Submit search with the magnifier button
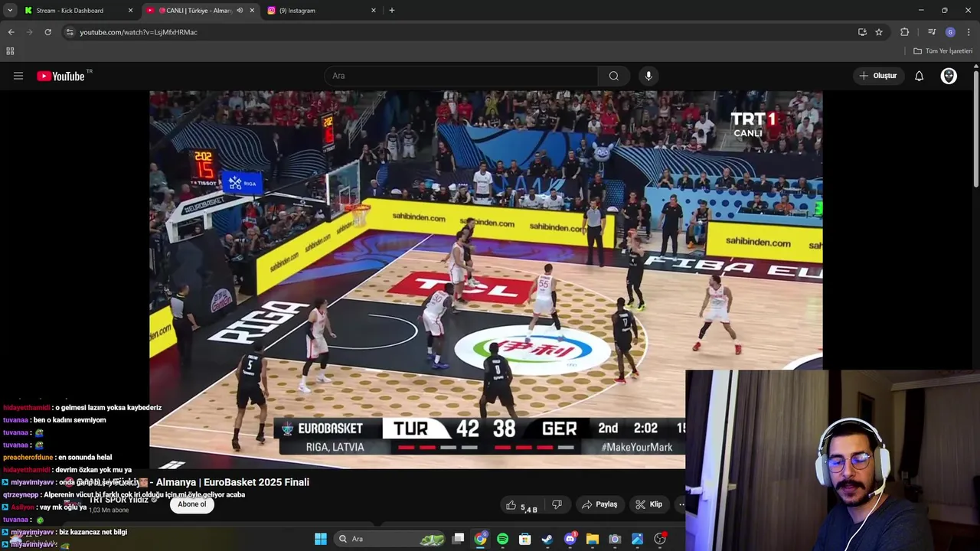Viewport: 980px width, 551px height. (614, 76)
